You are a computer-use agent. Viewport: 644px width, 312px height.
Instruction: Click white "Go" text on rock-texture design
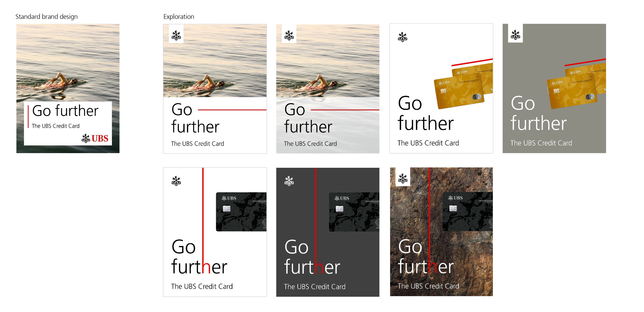coord(410,247)
